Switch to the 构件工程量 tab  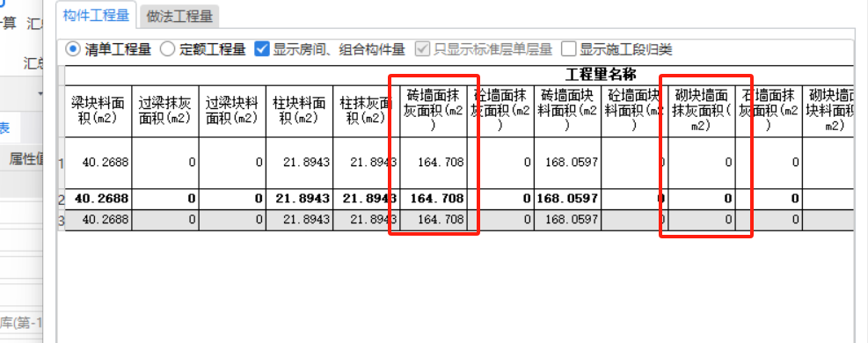(96, 15)
